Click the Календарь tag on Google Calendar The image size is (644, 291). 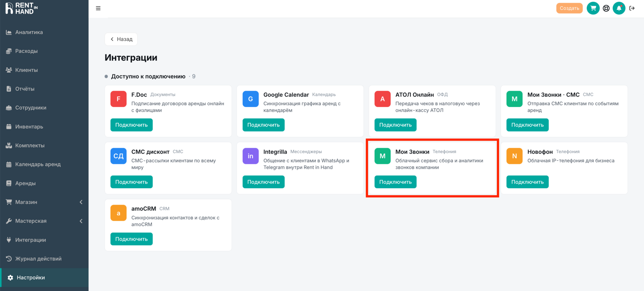tap(324, 95)
